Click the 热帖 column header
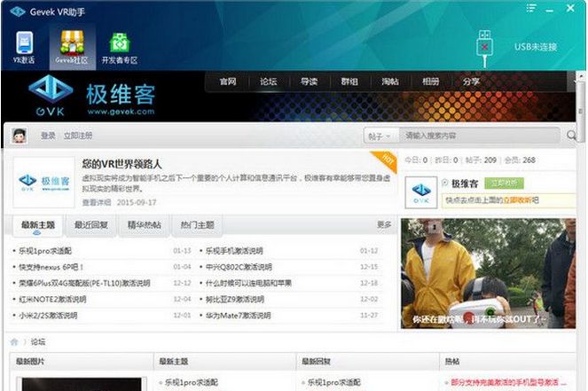588x391 pixels. pos(452,362)
